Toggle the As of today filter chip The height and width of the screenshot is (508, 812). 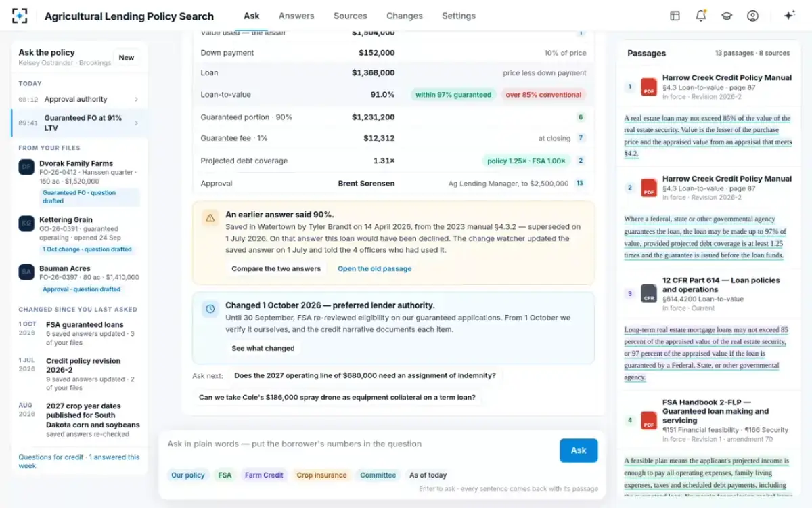pyautogui.click(x=428, y=475)
